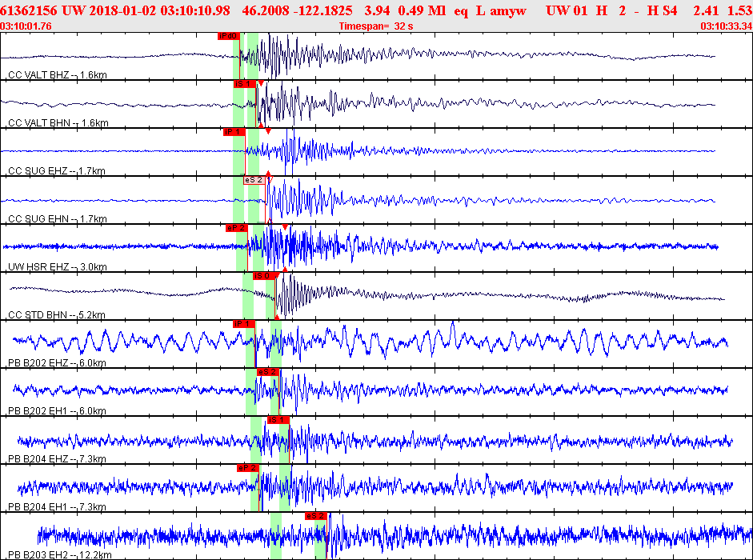Click the 'PB B204 EHZ -- 7.3km' label
The width and height of the screenshot is (753, 560).
pyautogui.click(x=57, y=459)
